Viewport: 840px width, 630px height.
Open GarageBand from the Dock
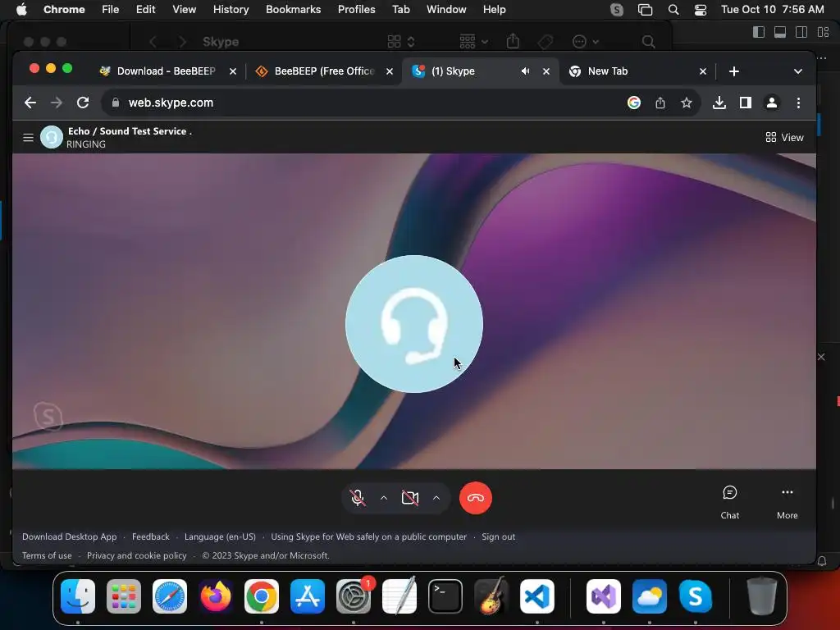491,596
